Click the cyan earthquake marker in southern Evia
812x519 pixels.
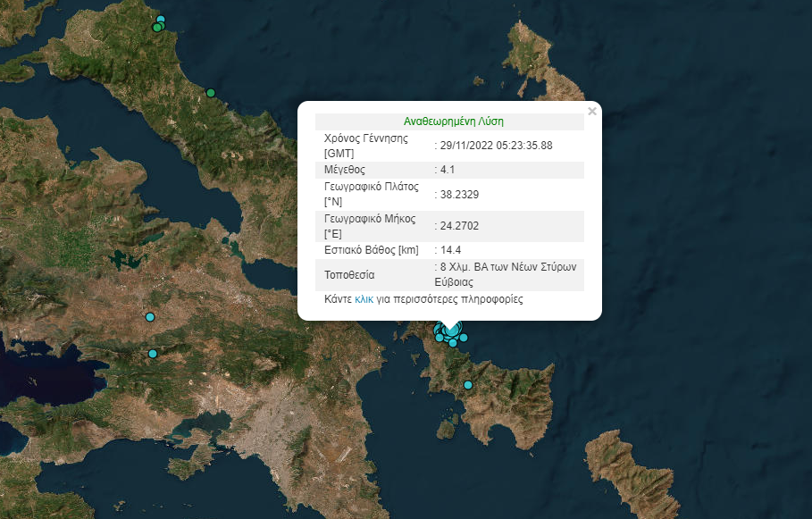467,385
